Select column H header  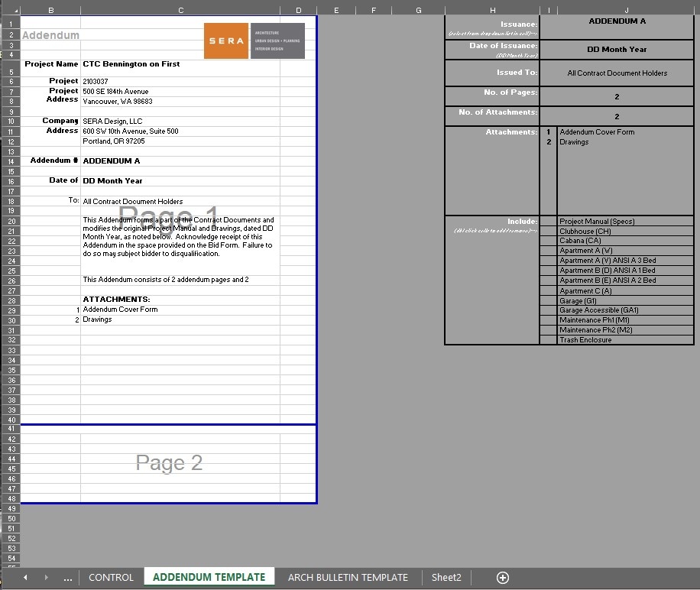point(492,10)
